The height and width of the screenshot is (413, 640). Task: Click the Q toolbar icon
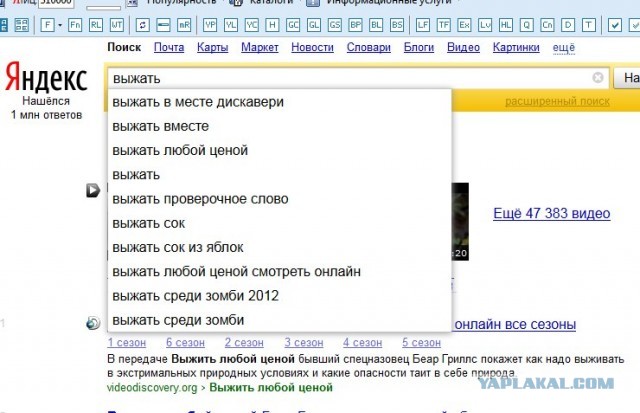pos(527,25)
